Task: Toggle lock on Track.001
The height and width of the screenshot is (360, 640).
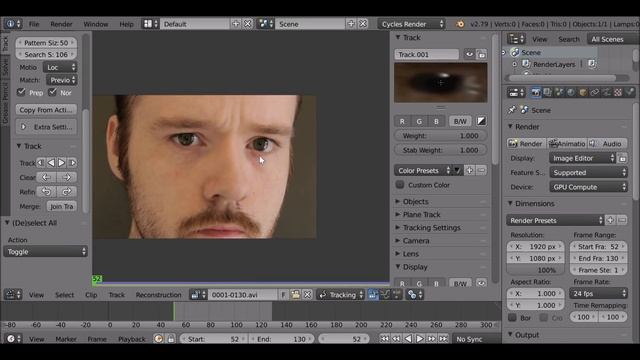Action: [482, 54]
